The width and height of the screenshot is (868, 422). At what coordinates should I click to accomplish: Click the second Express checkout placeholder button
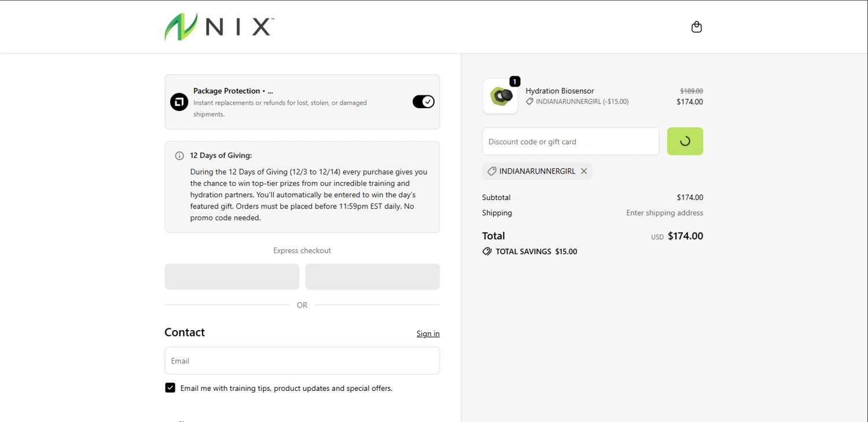coord(373,276)
